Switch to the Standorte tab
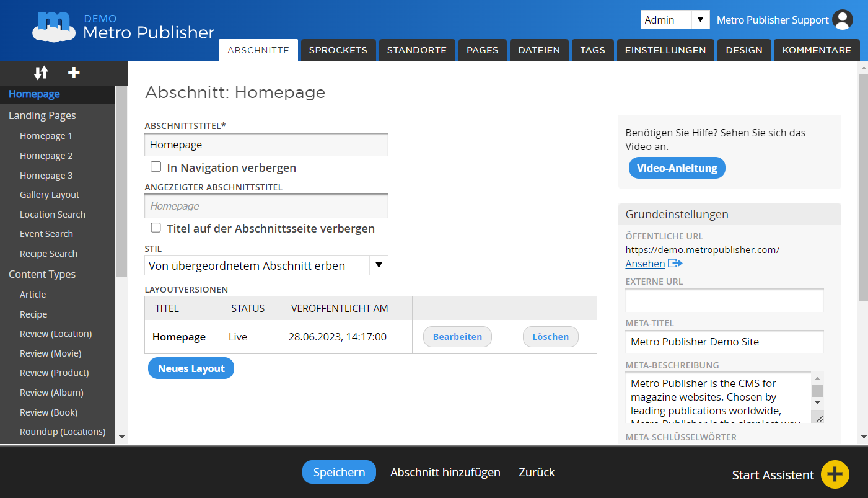The image size is (868, 498). (x=417, y=50)
